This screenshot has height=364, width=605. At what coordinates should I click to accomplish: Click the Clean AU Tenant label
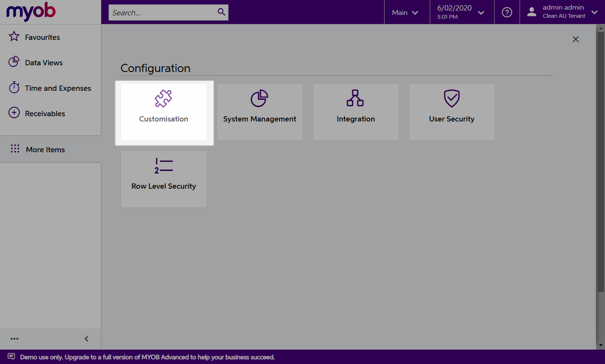(564, 16)
